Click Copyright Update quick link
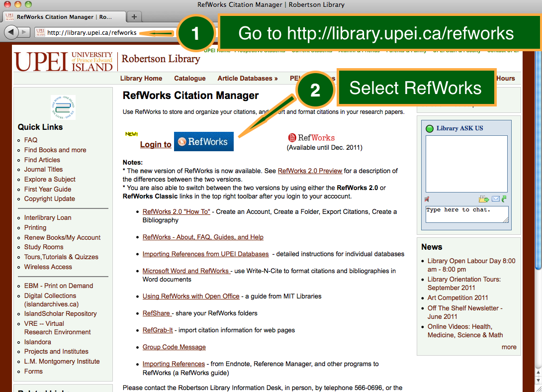Image resolution: width=542 pixels, height=392 pixels. 49,199
